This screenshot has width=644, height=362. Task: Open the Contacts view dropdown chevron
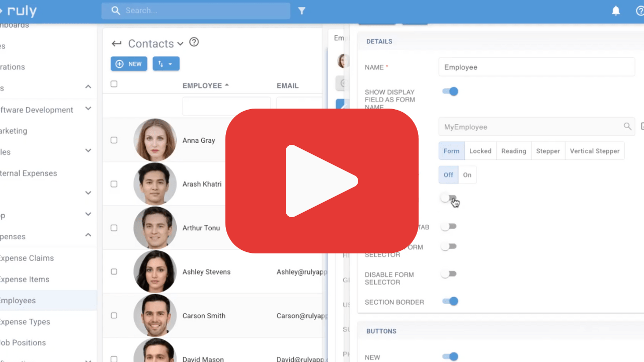pyautogui.click(x=180, y=44)
